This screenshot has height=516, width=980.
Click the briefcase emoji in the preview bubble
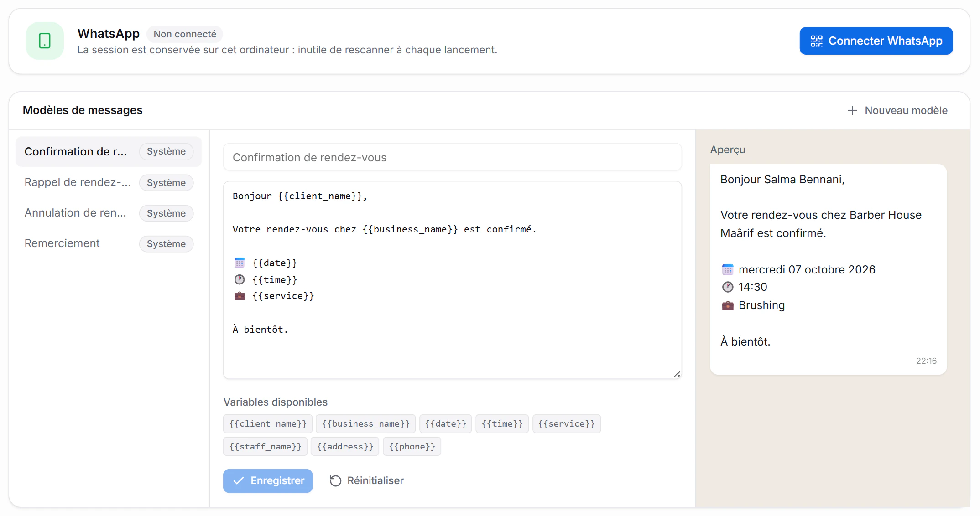pyautogui.click(x=728, y=305)
